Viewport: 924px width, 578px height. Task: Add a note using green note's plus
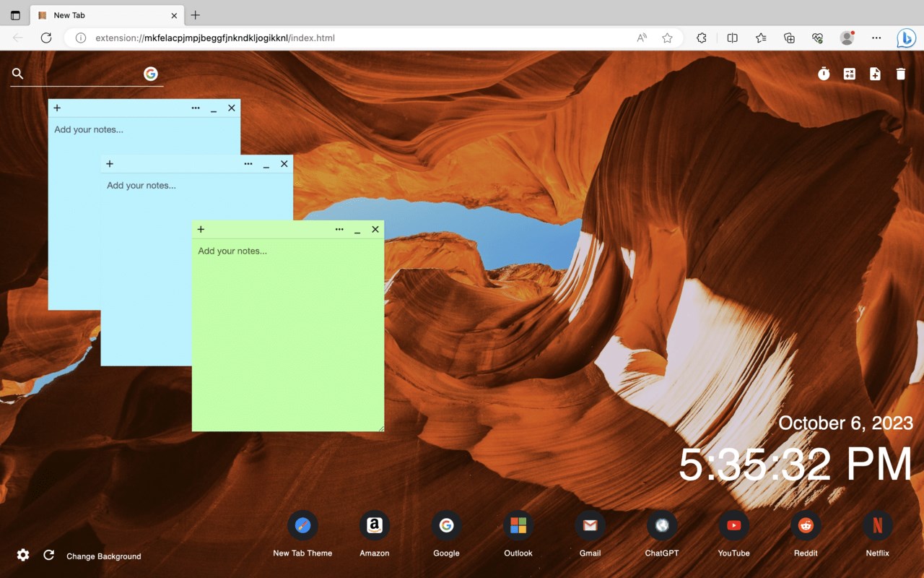[x=201, y=229]
